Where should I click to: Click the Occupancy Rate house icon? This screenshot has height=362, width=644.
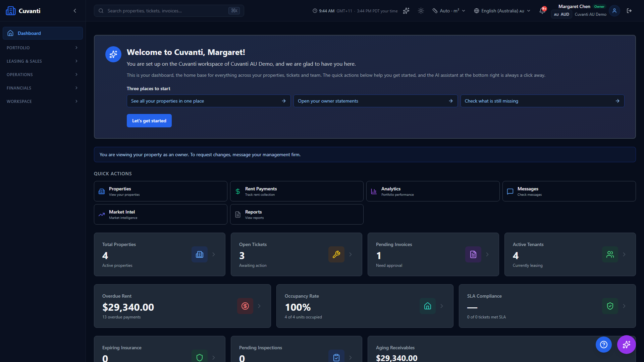tap(428, 306)
